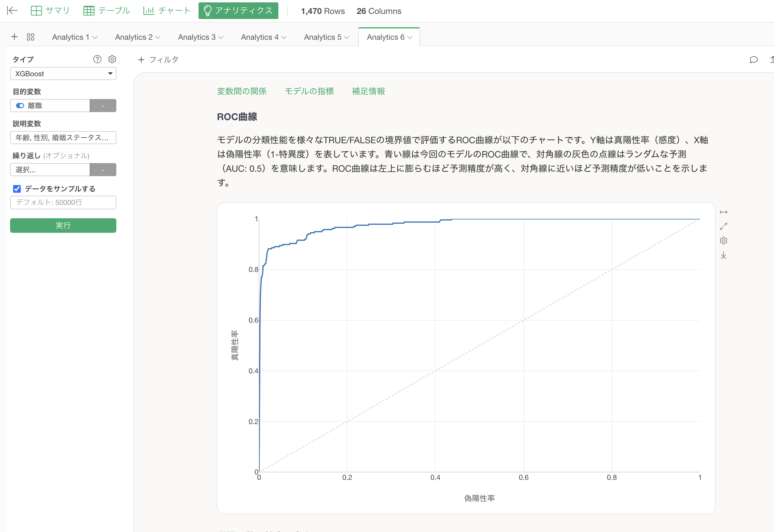Expand the Analytics 6 tab chevron
774x532 pixels.
click(410, 37)
